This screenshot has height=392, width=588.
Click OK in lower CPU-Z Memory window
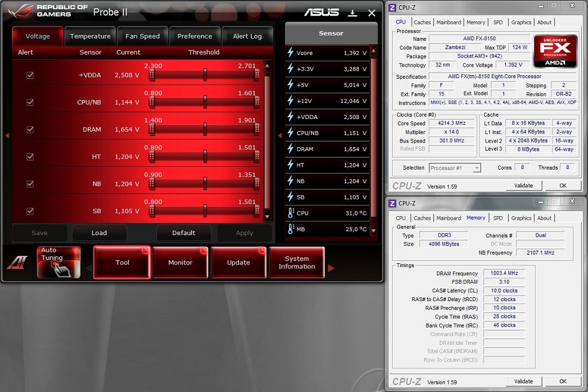click(x=563, y=381)
